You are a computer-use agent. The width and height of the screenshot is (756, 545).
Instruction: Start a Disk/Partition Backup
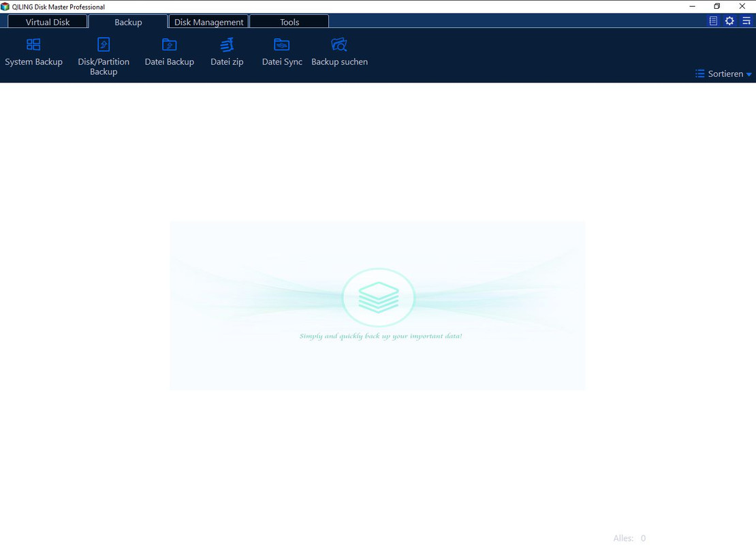tap(103, 57)
